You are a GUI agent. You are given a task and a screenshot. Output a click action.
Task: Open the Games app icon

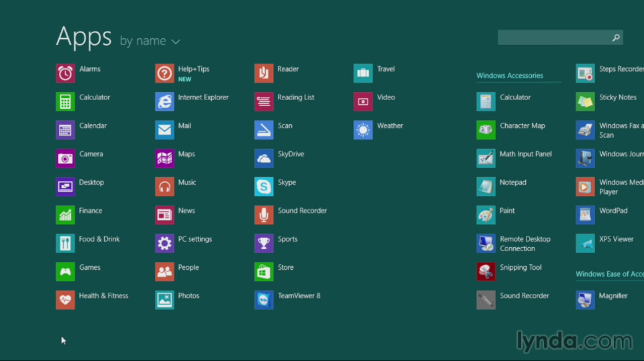pyautogui.click(x=65, y=272)
